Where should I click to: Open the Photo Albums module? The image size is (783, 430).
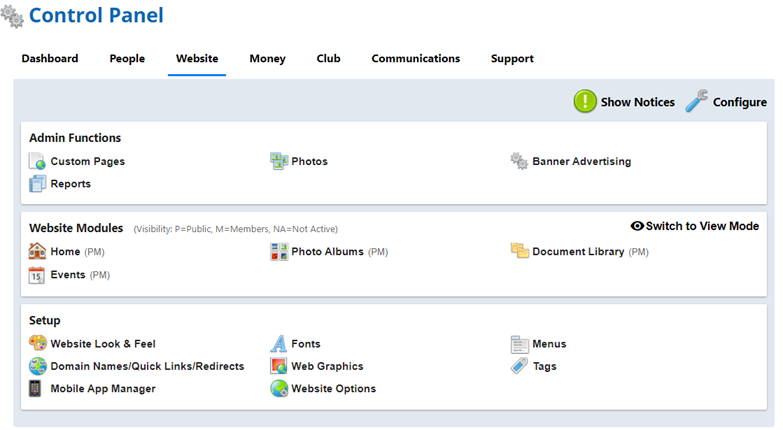(328, 252)
